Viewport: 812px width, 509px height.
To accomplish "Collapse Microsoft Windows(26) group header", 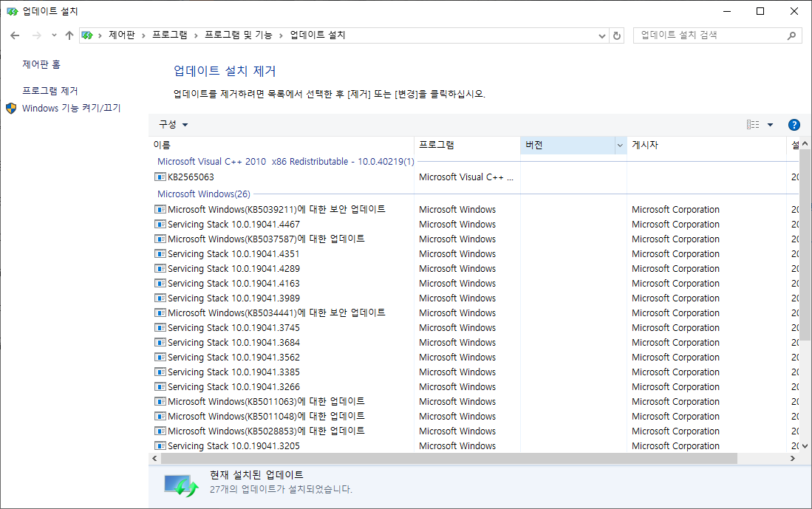I will [x=203, y=194].
